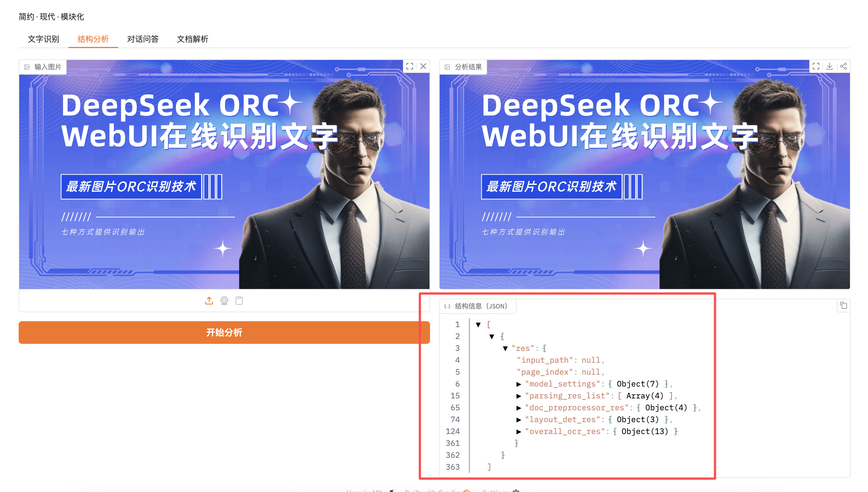This screenshot has height=492, width=868.
Task: Switch to the 文档解析 tab
Action: tap(192, 39)
